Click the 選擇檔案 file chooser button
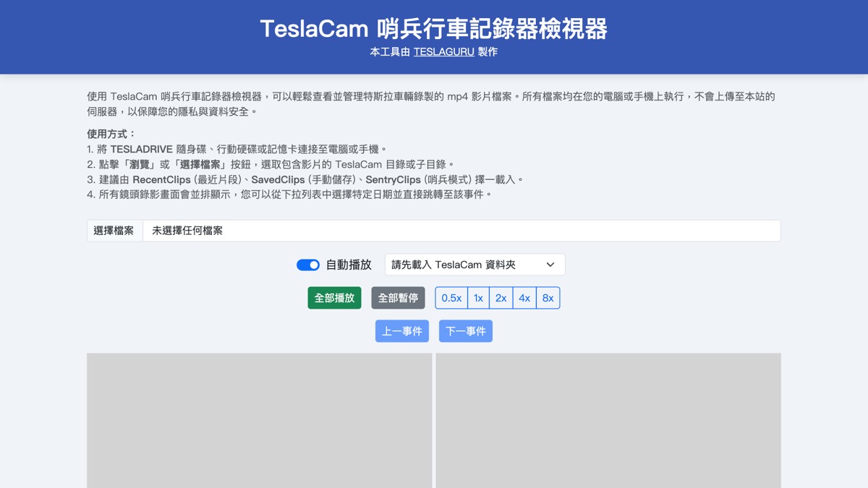The width and height of the screenshot is (868, 488). tap(114, 231)
